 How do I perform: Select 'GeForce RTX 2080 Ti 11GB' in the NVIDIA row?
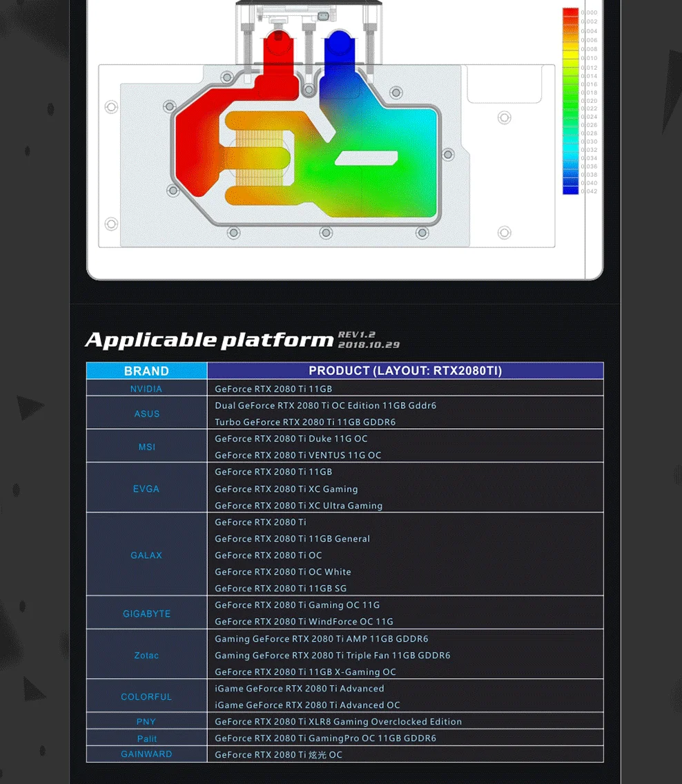[273, 388]
